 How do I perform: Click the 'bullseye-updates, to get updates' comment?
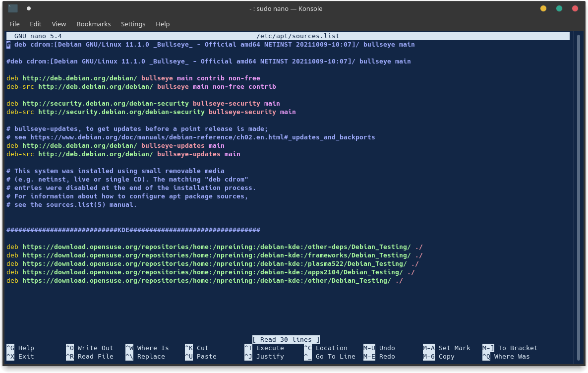tap(137, 128)
